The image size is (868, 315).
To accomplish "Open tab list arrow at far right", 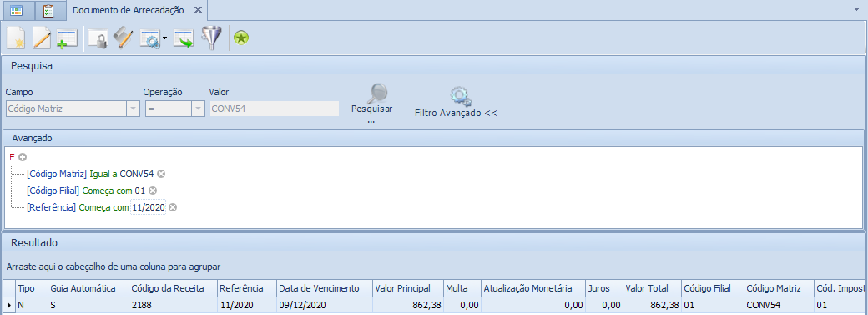I will [857, 10].
